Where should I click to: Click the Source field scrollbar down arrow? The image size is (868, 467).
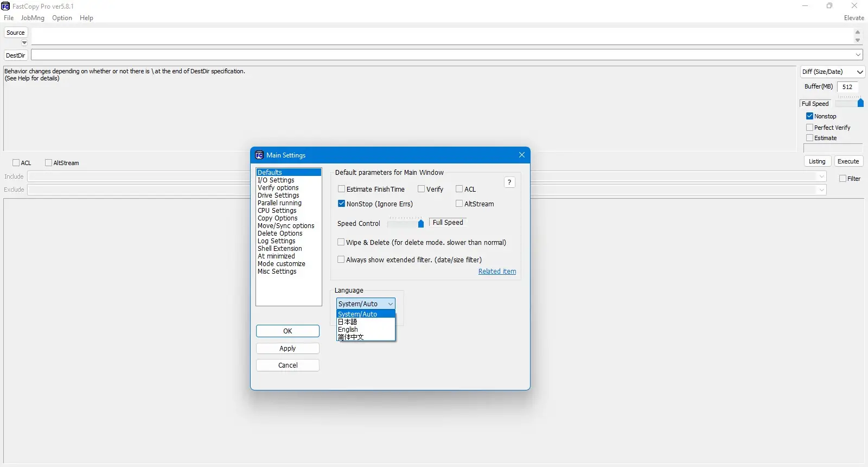point(858,40)
